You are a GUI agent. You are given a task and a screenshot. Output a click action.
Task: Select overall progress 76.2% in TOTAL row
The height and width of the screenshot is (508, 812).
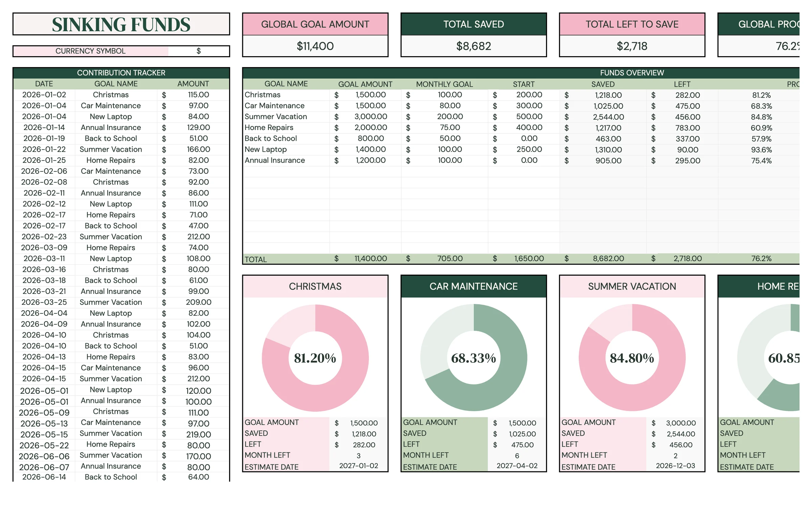click(761, 259)
